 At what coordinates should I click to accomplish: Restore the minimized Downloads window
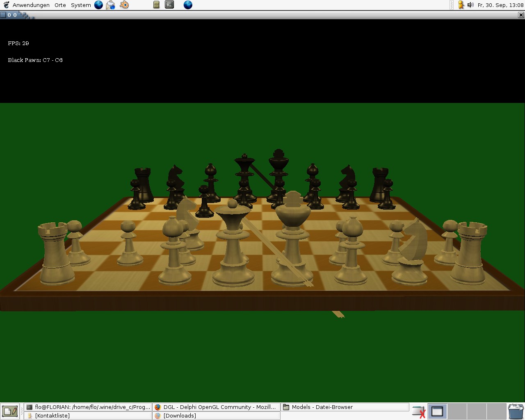216,415
